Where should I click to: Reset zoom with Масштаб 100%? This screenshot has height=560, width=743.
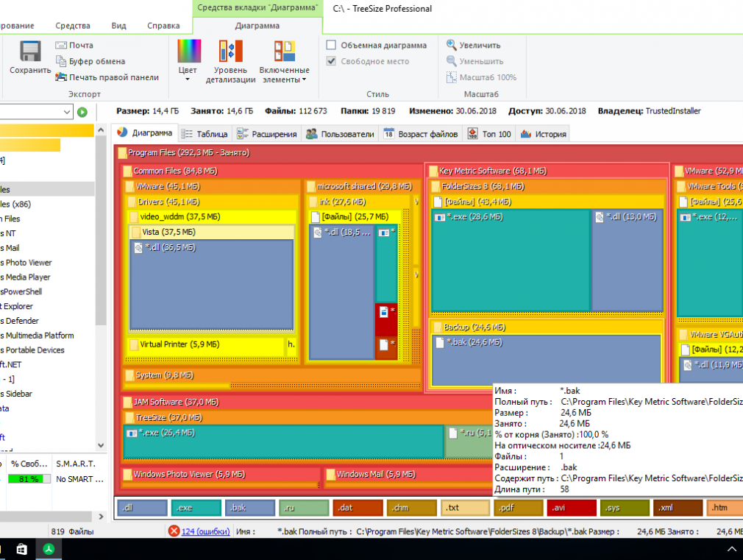[x=481, y=77]
